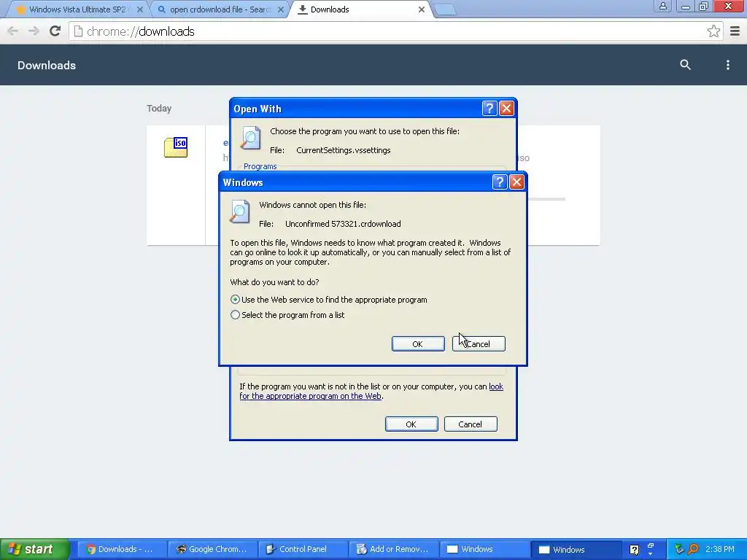The image size is (747, 560).
Task: Close the Windows dialog with the X
Action: [x=516, y=182]
